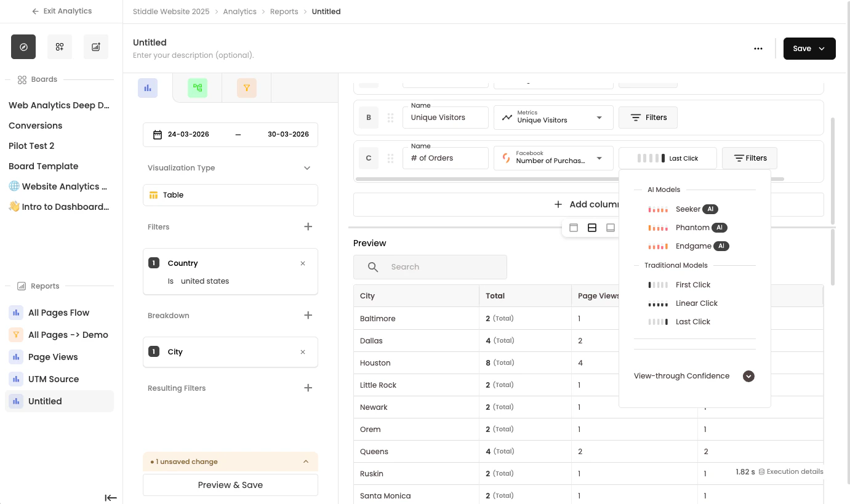Screen dimensions: 850x504
Task: Click the horizontal scrollbar under the columns
Action: pyautogui.click(x=570, y=179)
